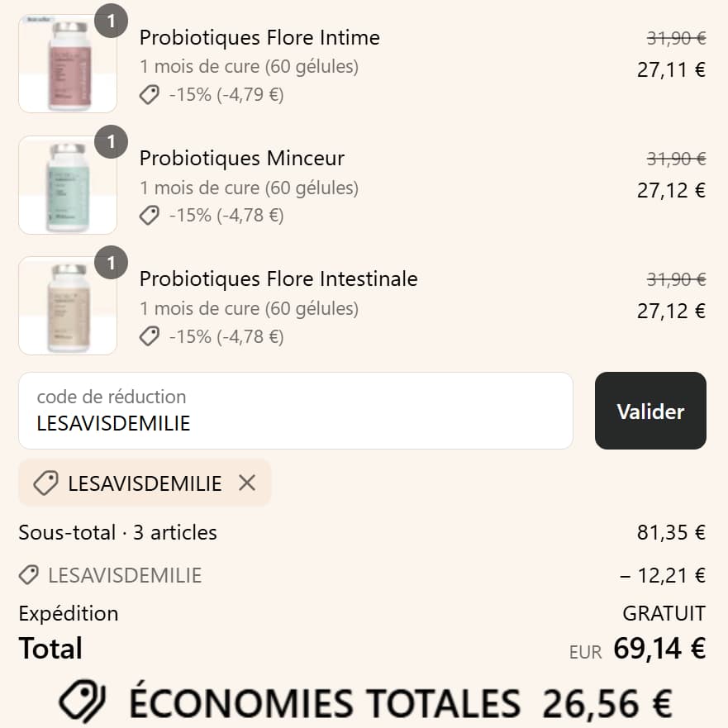Click the Flore Intestinale bottle thumbnail
This screenshot has width=728, height=728.
tap(67, 305)
